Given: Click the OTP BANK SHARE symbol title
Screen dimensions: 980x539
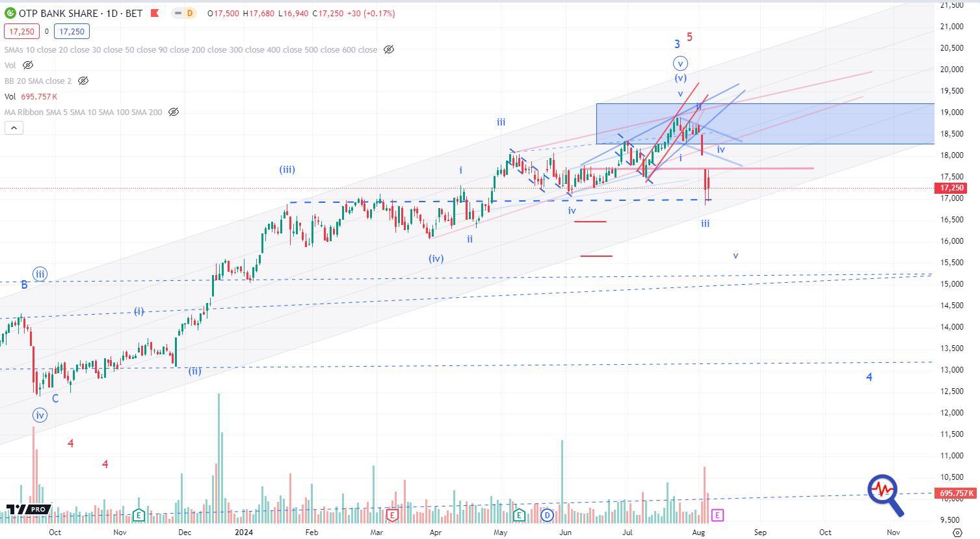Looking at the screenshot, I should click(59, 13).
